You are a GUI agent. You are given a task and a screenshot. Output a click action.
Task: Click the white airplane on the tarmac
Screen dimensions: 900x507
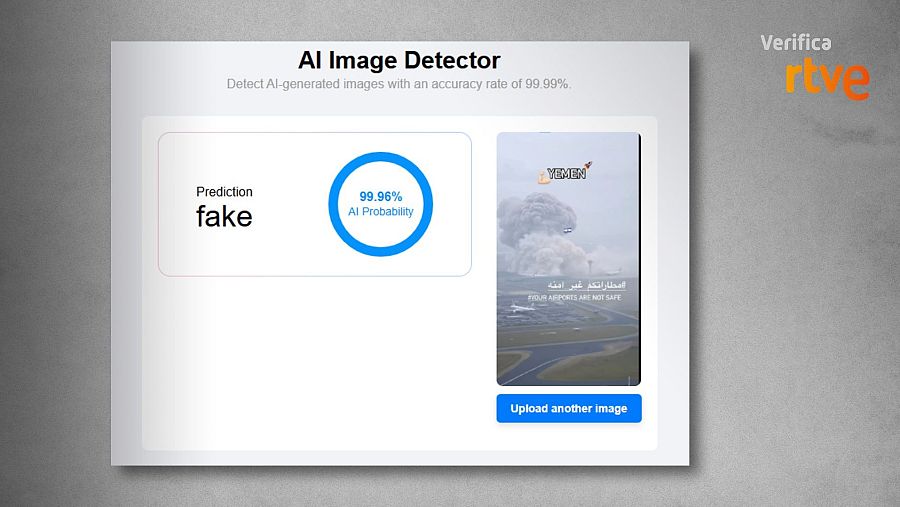point(520,309)
